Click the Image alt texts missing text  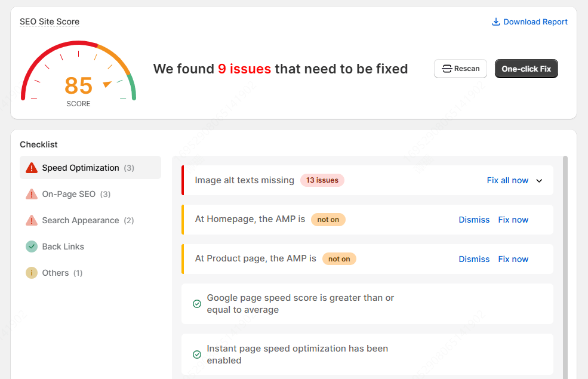(x=245, y=180)
